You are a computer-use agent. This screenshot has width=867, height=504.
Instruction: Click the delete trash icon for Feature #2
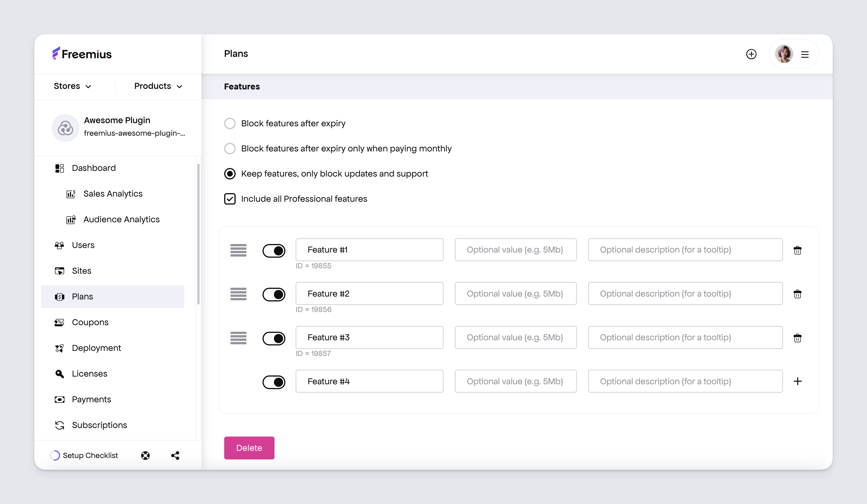[799, 294]
